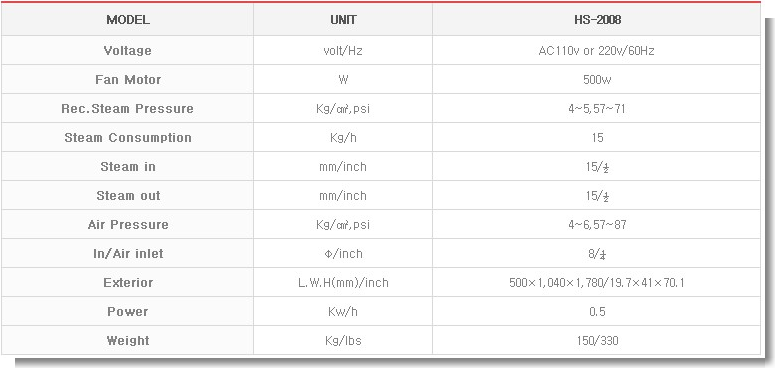Select the Voltage row label
Screen dimensions: 775x368
click(128, 50)
